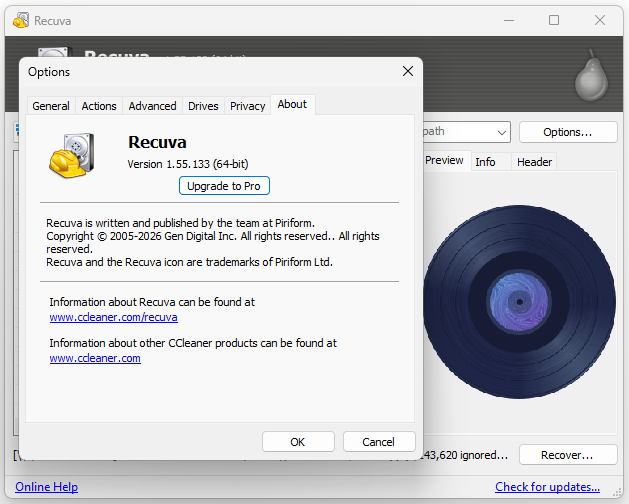Image resolution: width=629 pixels, height=504 pixels.
Task: Click the Copyright 2005-2026 Gen Digital text
Action: [x=213, y=242]
